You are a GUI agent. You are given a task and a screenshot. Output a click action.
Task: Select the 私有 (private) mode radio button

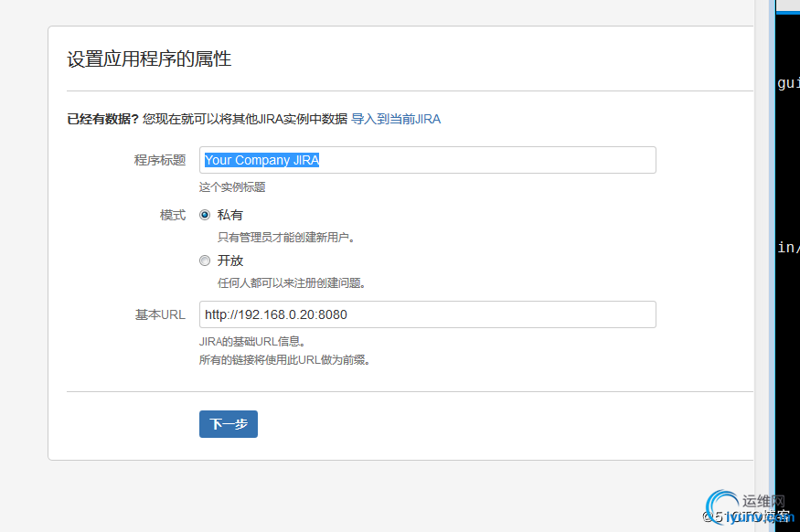click(x=205, y=215)
